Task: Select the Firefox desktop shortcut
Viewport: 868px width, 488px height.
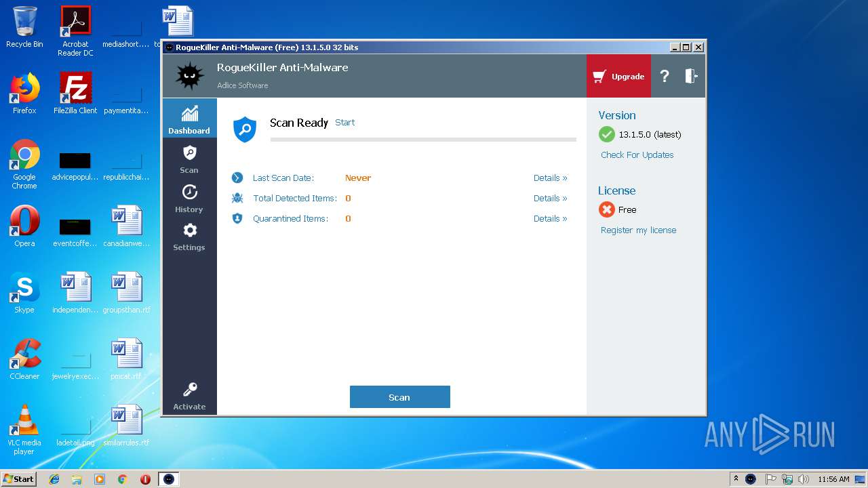Action: point(24,94)
